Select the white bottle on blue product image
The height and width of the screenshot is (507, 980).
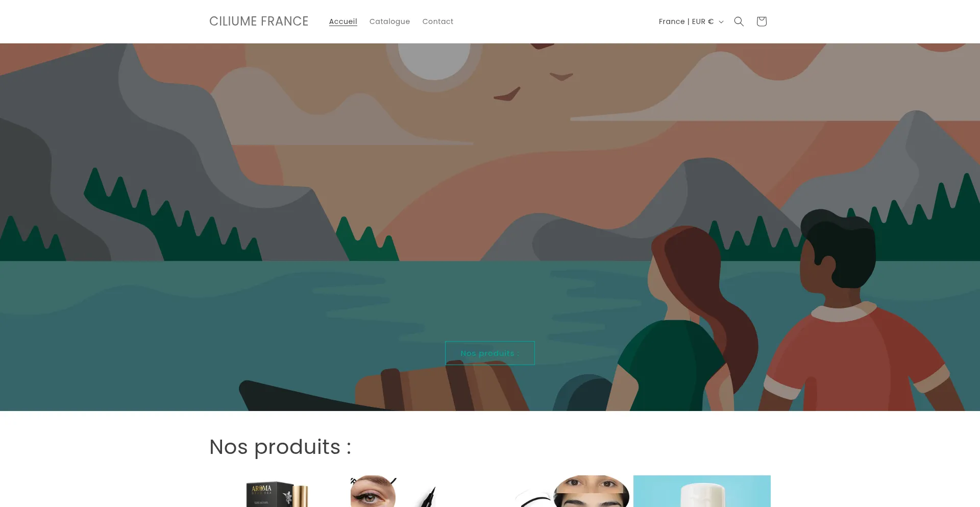(x=702, y=491)
